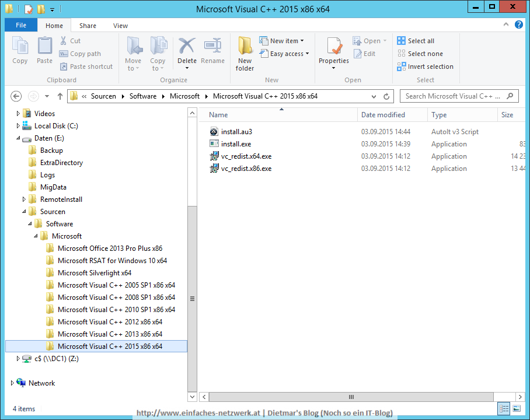This screenshot has height=420, width=530.
Task: Open the Copy to menu
Action: [158, 54]
